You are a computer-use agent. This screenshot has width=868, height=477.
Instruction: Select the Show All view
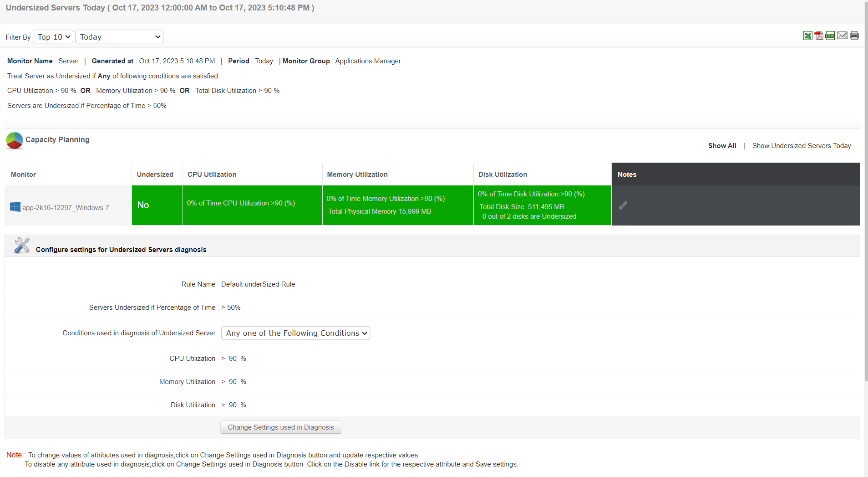(x=722, y=146)
